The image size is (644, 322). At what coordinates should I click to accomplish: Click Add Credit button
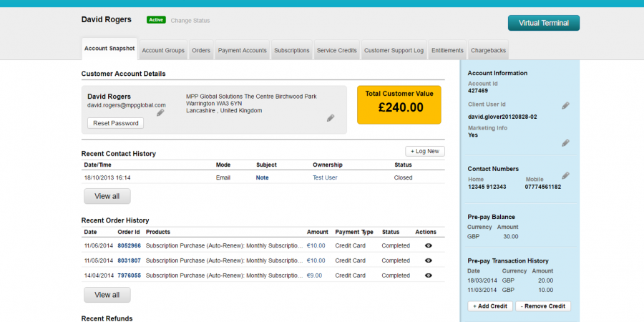point(490,306)
